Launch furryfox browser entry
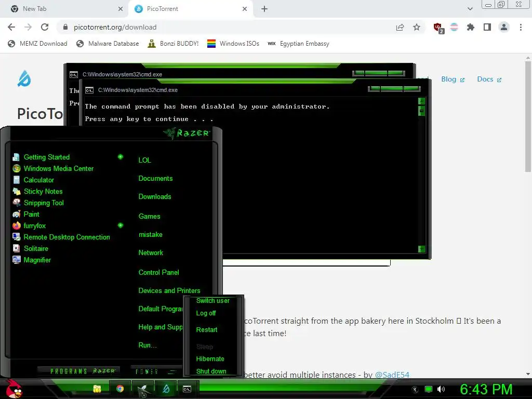The width and height of the screenshot is (532, 399). (29, 225)
